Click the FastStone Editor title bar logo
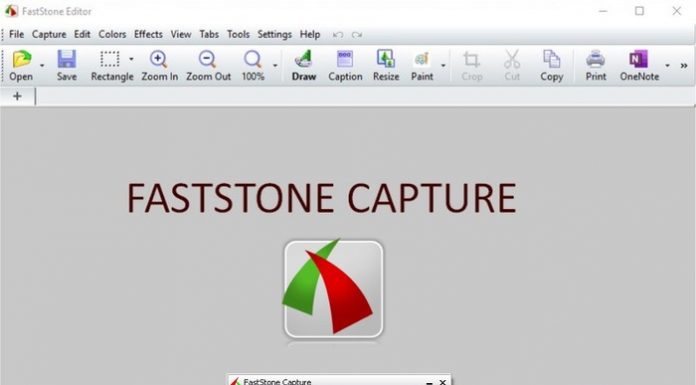Screen dimensions: 696x385 pos(11,11)
